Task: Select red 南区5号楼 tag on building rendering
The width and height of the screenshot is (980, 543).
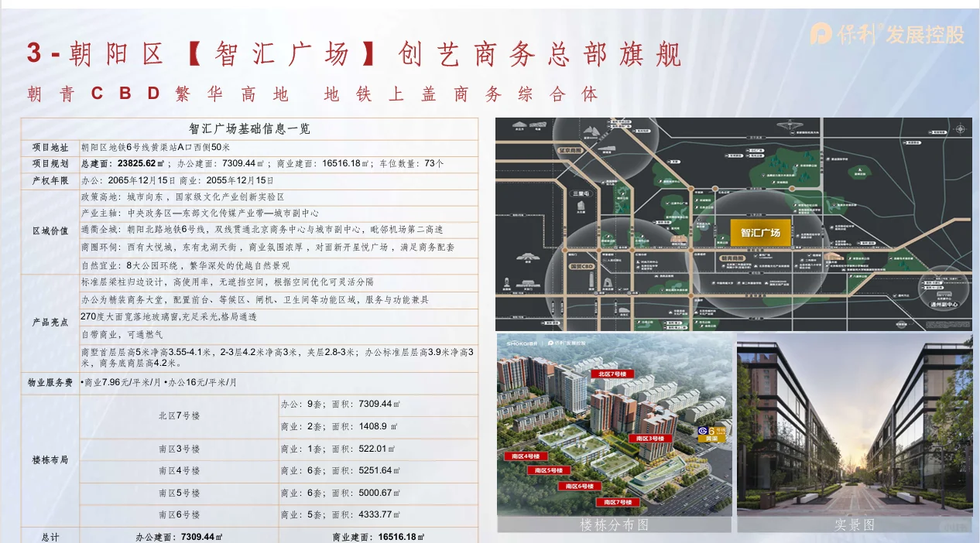Action: coord(548,470)
